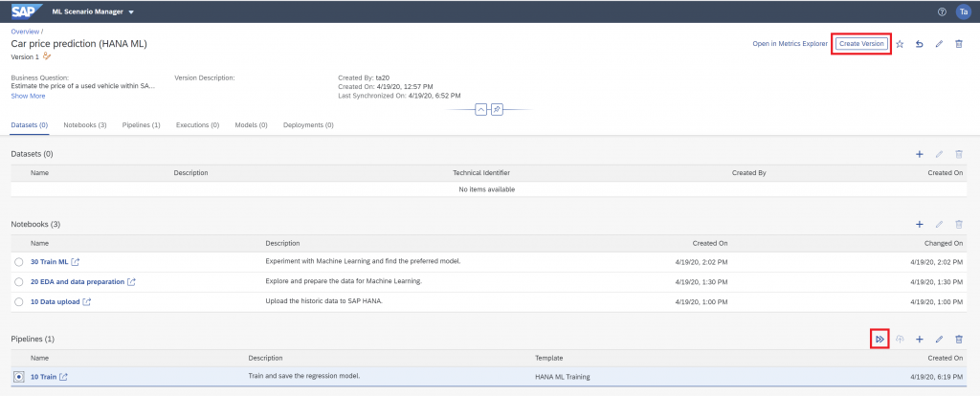Click the Car price prediction (HANA ML) title
Screen dimensions: 980x396
click(x=78, y=44)
